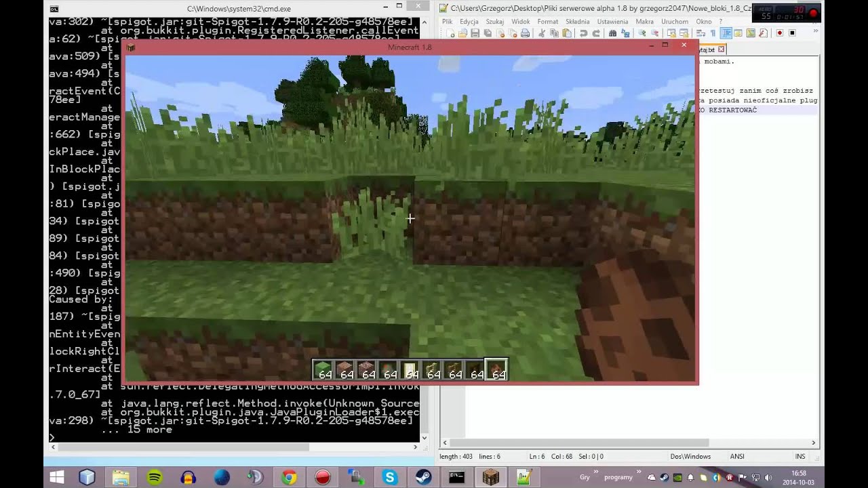Open the Makra menu in Notepad++
The image size is (868, 488).
coord(645,22)
